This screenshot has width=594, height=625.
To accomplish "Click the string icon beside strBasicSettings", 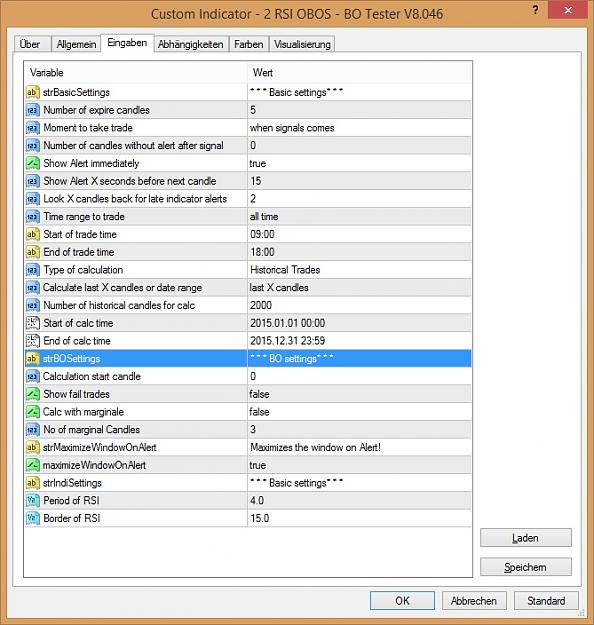I will coord(33,92).
